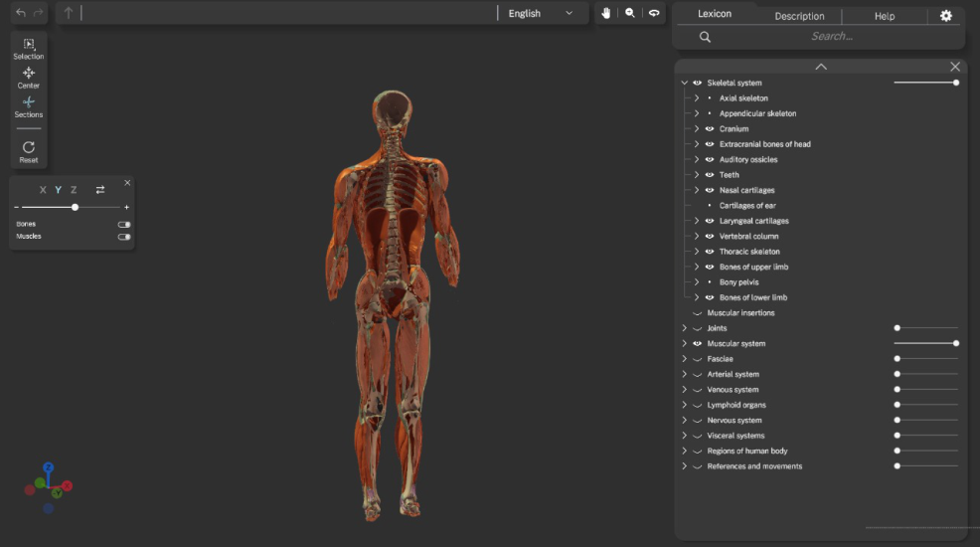980x547 pixels.
Task: Activate the Selection tool
Action: click(x=29, y=48)
